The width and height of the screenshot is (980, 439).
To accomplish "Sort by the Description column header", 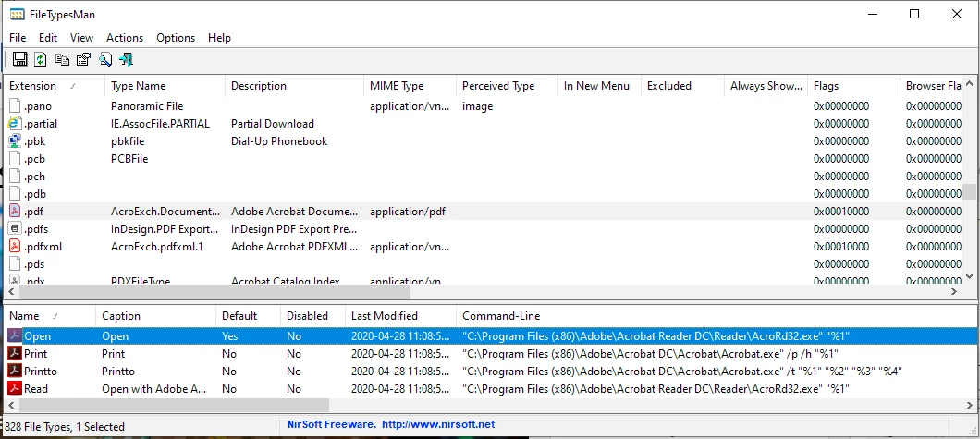I will 294,86.
